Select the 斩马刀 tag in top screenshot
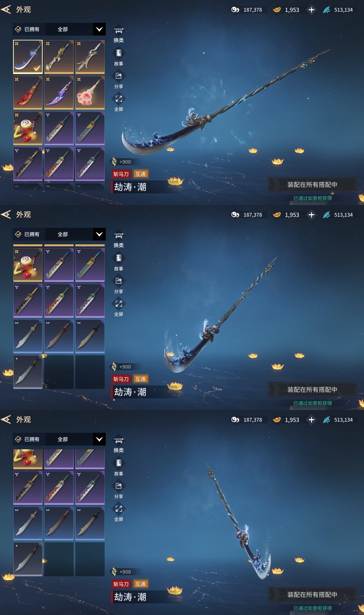This screenshot has width=364, height=615. tap(121, 174)
